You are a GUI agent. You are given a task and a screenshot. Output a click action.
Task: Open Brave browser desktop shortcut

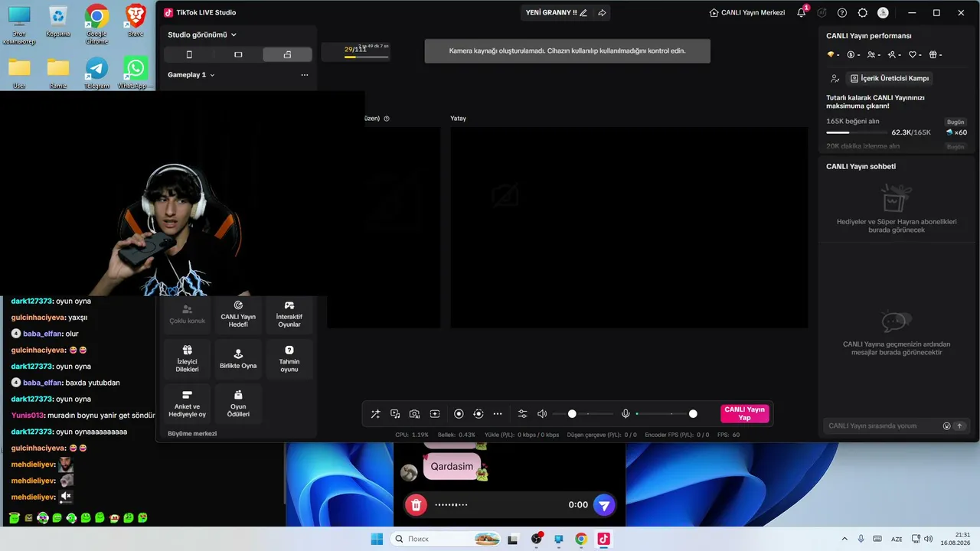point(136,20)
